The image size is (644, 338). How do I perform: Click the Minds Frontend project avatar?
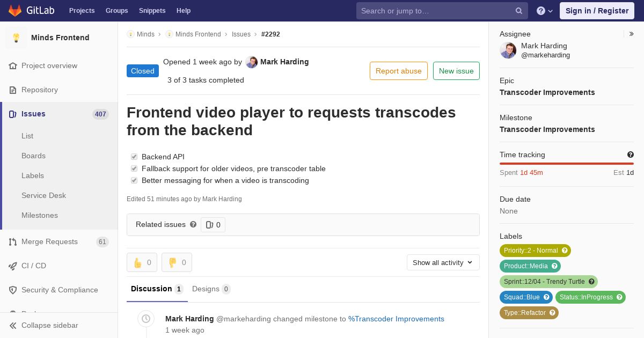click(x=16, y=38)
